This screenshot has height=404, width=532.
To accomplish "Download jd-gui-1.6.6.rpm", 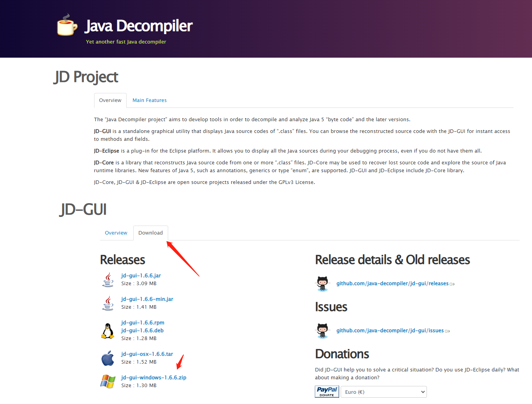I will pos(142,322).
